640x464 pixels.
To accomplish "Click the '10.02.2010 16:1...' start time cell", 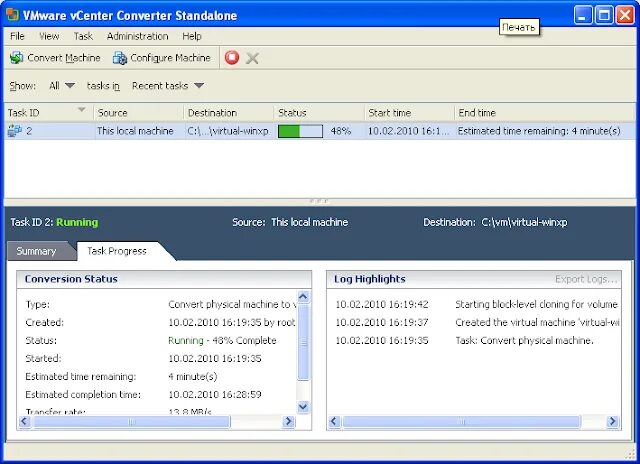I will coord(408,131).
